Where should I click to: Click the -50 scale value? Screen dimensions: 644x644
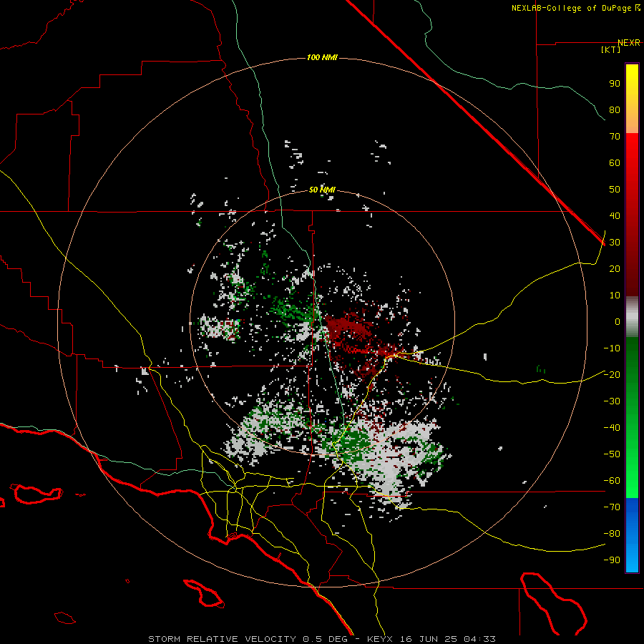point(612,454)
